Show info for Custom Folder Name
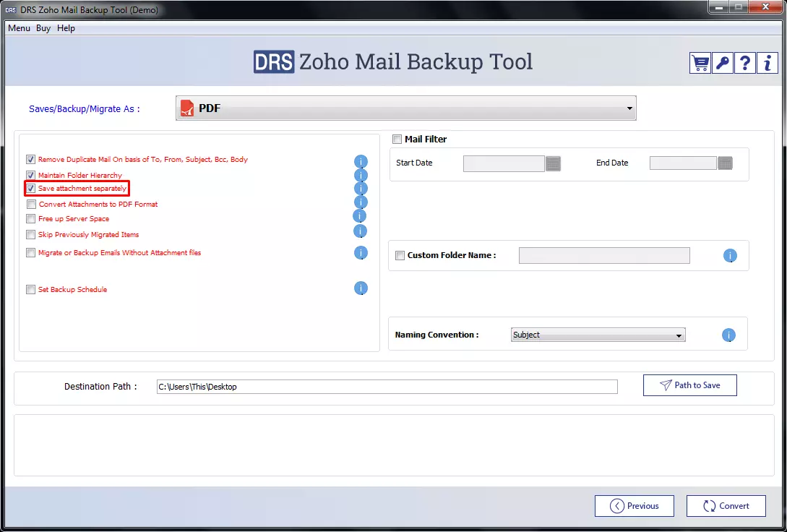The height and width of the screenshot is (532, 787). [x=730, y=255]
